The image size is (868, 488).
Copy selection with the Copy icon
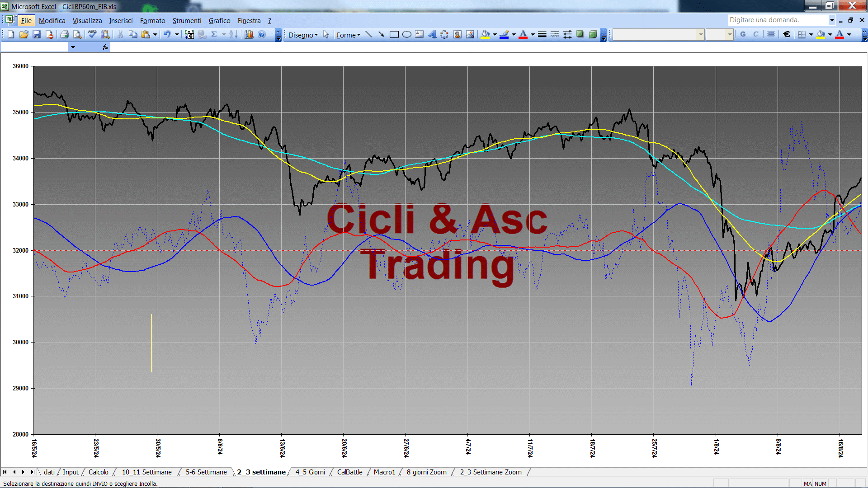click(133, 34)
